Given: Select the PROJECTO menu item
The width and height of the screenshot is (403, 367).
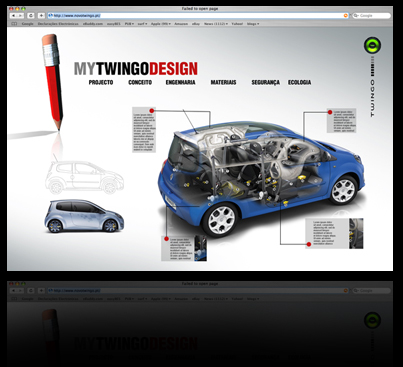Looking at the screenshot, I should tap(101, 82).
